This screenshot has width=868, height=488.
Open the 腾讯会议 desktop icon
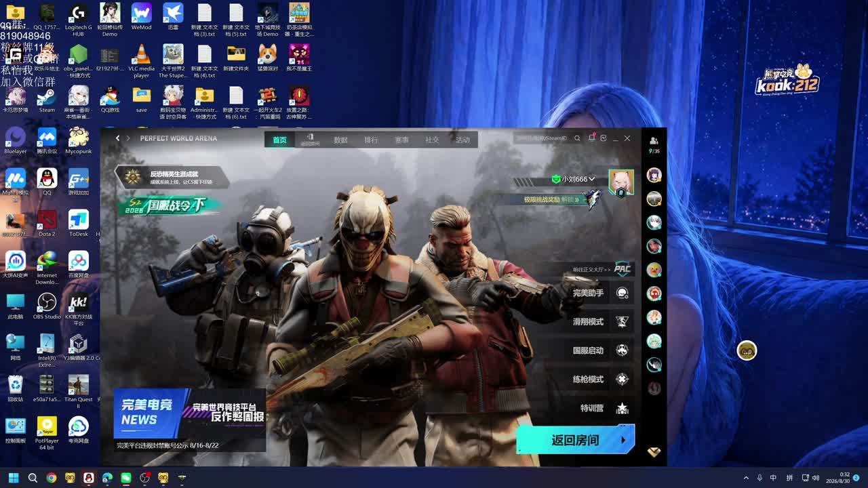click(x=47, y=141)
